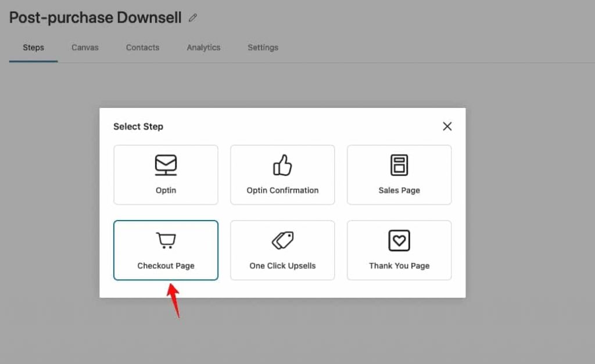Switch to the Steps tab
The height and width of the screenshot is (364, 595).
[x=33, y=48]
